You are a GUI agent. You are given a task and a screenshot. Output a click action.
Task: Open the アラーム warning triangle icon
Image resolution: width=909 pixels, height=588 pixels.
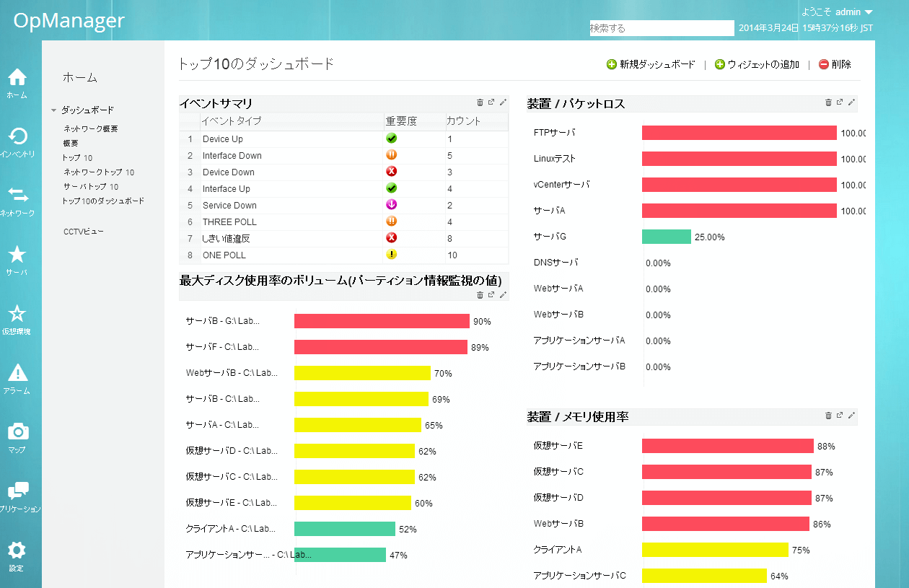tap(17, 372)
